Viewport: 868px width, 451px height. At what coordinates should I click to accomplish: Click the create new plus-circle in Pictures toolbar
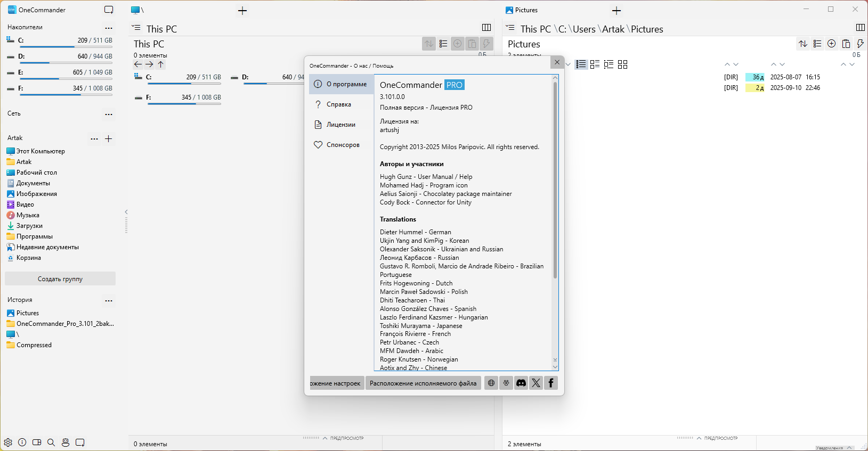(832, 44)
